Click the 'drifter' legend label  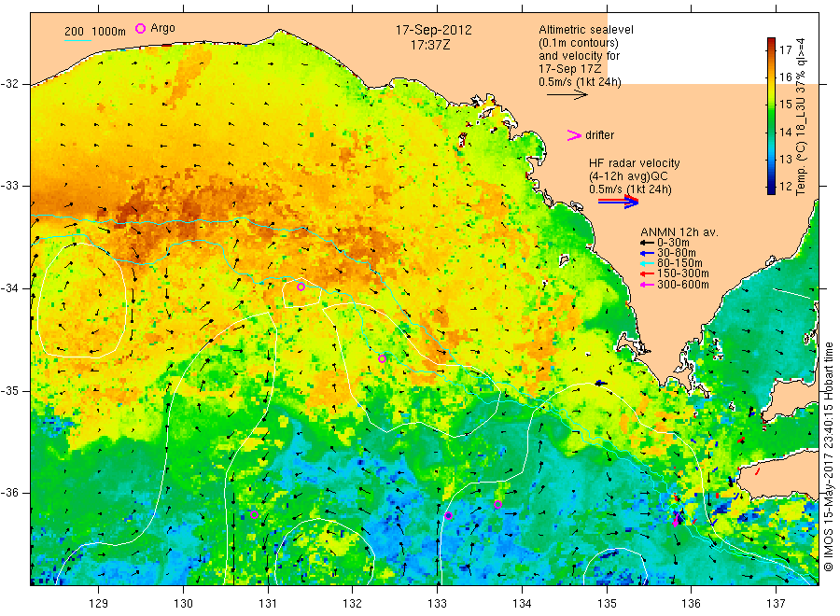(x=599, y=135)
